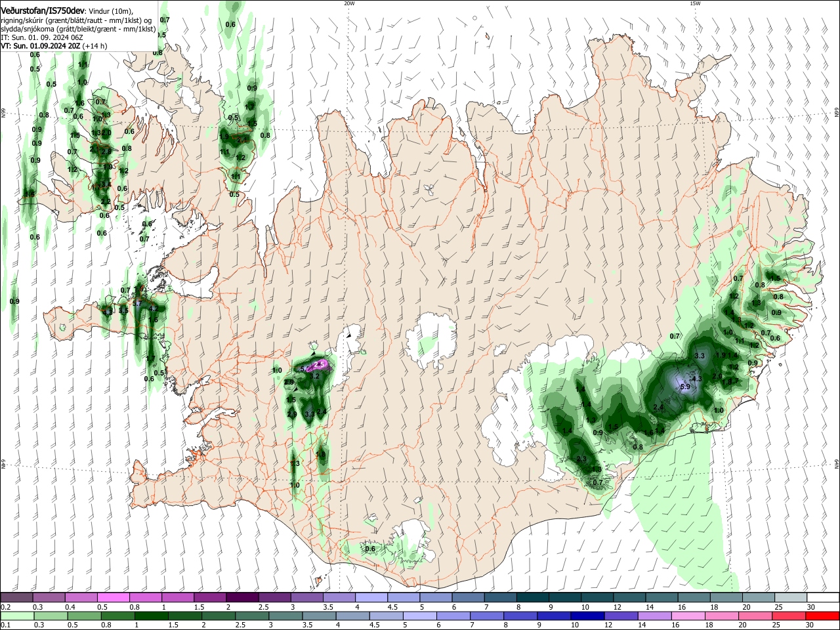This screenshot has width=840, height=630.
Task: Click the 0.1 label in the bottom legend row
Action: tap(5, 625)
